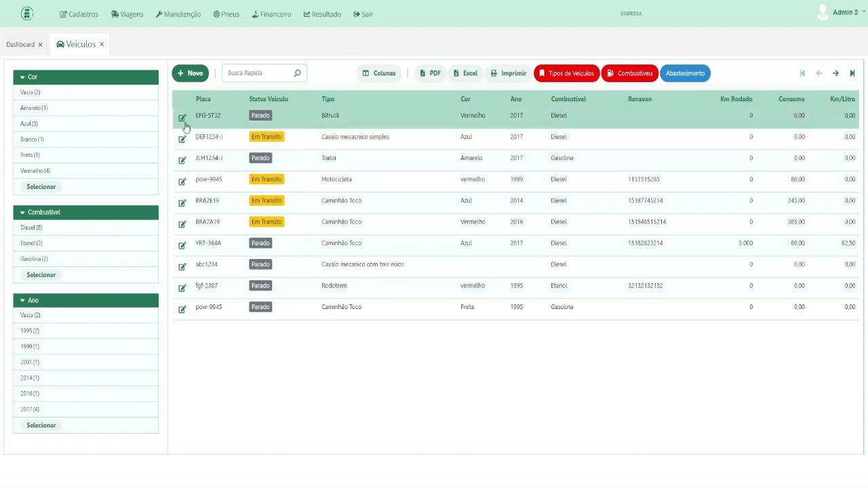Edit vehicle abc1234 row icon
This screenshot has height=488, width=868.
[182, 266]
